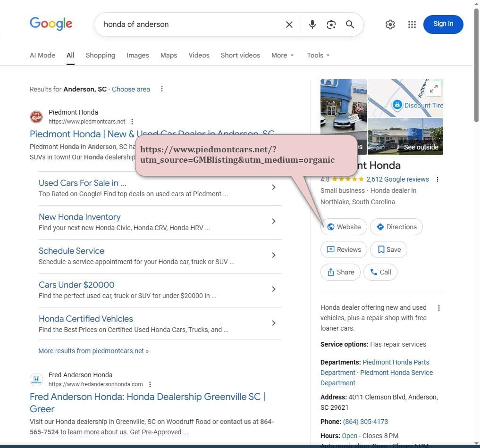Open the three-dot menu beside Choose area
Screen dimensions: 480x448
pyautogui.click(x=161, y=89)
